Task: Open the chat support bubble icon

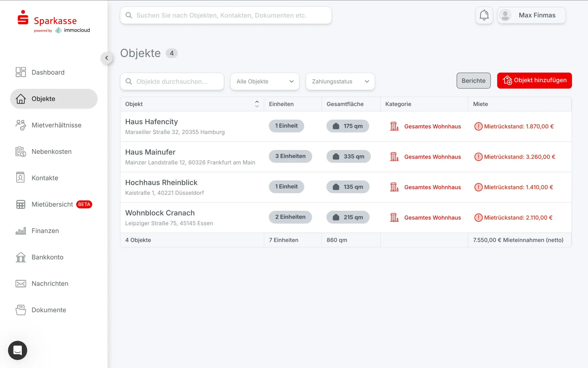Action: (x=17, y=350)
